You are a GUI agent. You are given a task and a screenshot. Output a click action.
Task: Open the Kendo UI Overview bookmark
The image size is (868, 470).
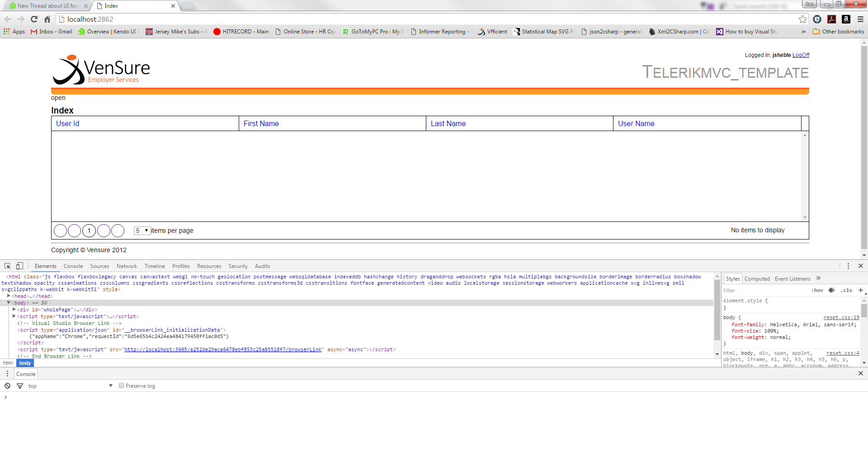(108, 32)
